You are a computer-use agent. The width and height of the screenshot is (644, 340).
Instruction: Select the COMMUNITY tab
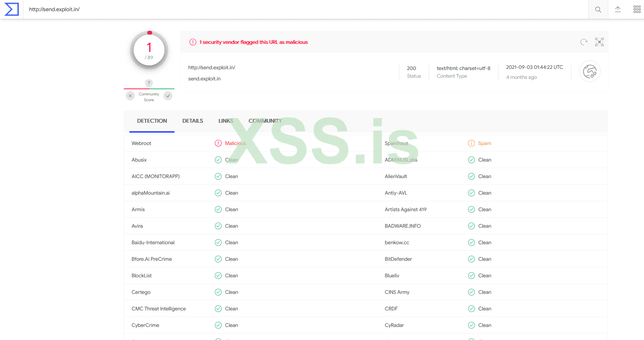[265, 121]
